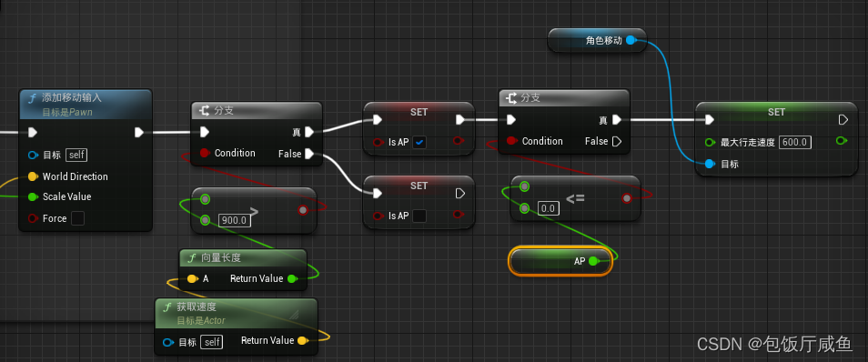
Task: Click the 目标 blue pin on 最大行走速度 SET
Action: [x=711, y=164]
